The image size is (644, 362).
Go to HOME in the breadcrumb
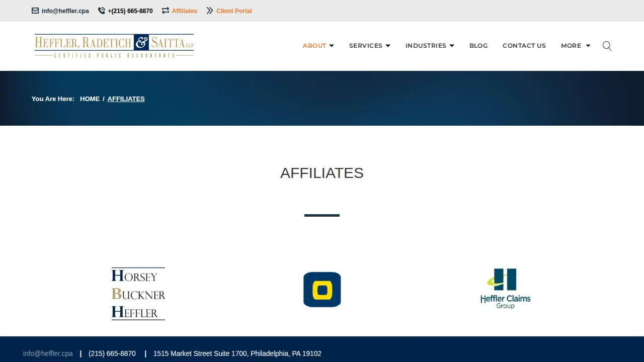(90, 99)
